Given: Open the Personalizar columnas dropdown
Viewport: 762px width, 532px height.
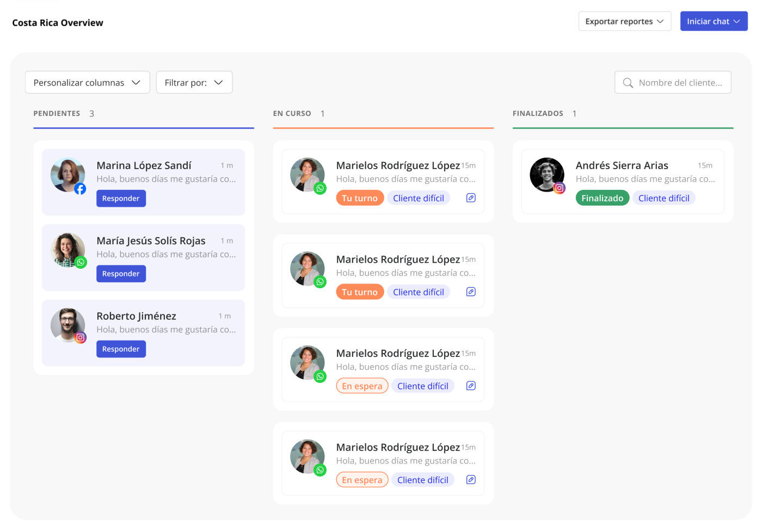Looking at the screenshot, I should coord(87,83).
